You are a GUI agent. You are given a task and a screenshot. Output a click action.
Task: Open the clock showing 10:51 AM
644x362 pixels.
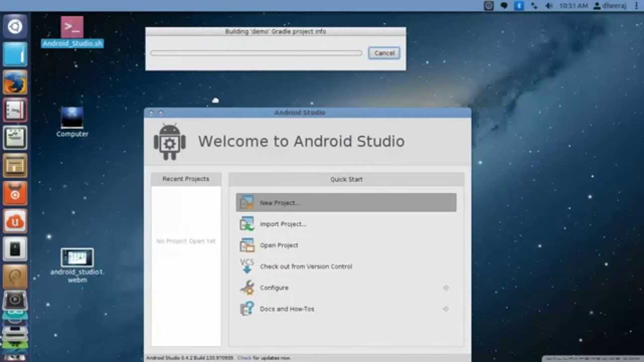pyautogui.click(x=573, y=6)
